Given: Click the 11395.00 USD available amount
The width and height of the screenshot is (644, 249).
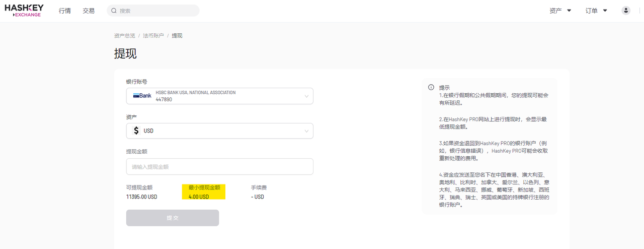Looking at the screenshot, I should pyautogui.click(x=142, y=197).
